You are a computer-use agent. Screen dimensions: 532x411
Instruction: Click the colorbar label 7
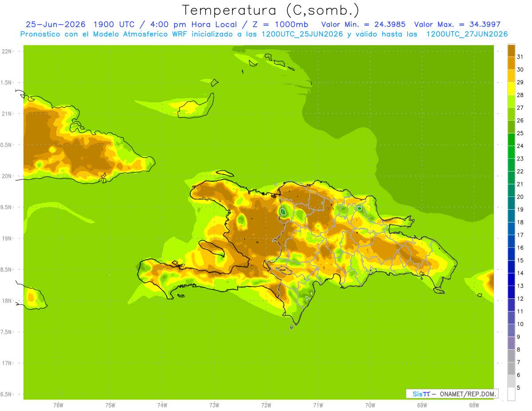coord(519,362)
